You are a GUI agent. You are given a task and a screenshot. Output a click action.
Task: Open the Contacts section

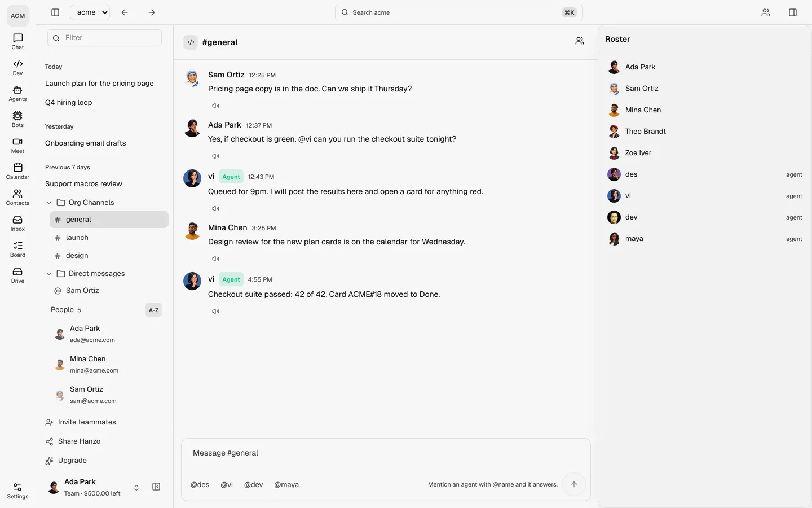pyautogui.click(x=17, y=197)
